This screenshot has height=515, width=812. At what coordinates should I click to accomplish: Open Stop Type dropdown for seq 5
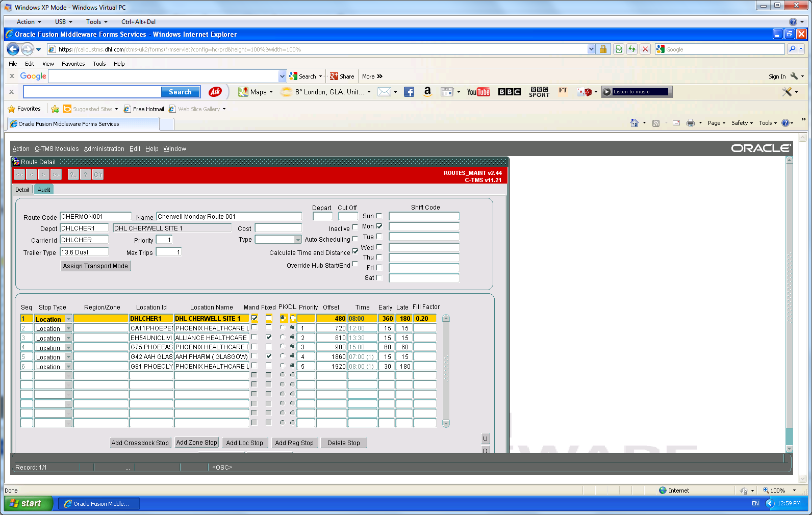pos(68,356)
